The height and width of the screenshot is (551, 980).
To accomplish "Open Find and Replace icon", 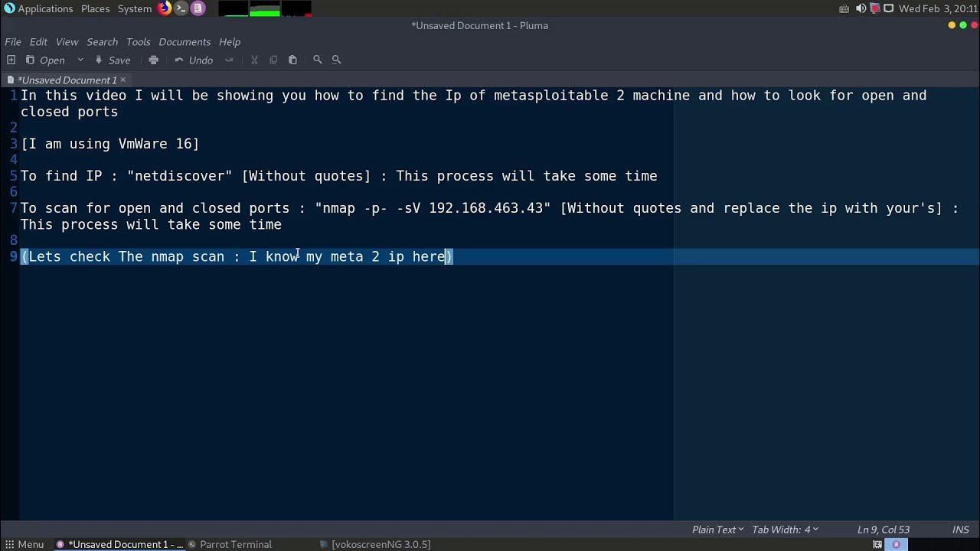I will (x=336, y=60).
